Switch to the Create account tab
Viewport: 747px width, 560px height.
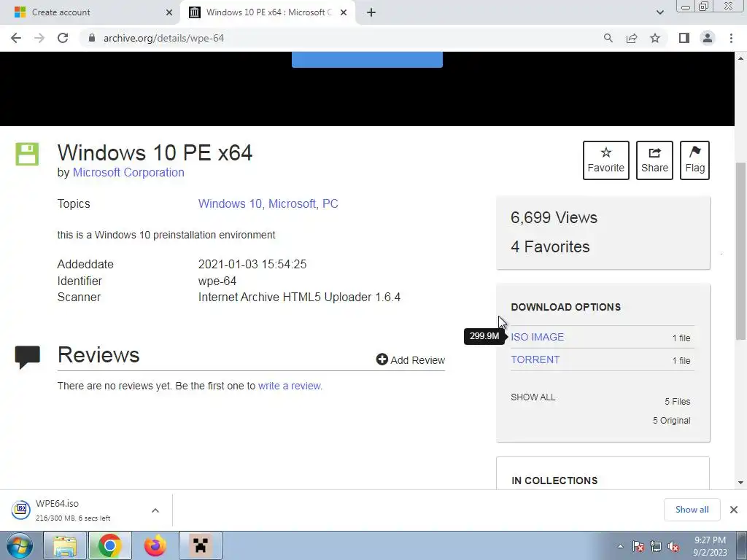pos(90,12)
